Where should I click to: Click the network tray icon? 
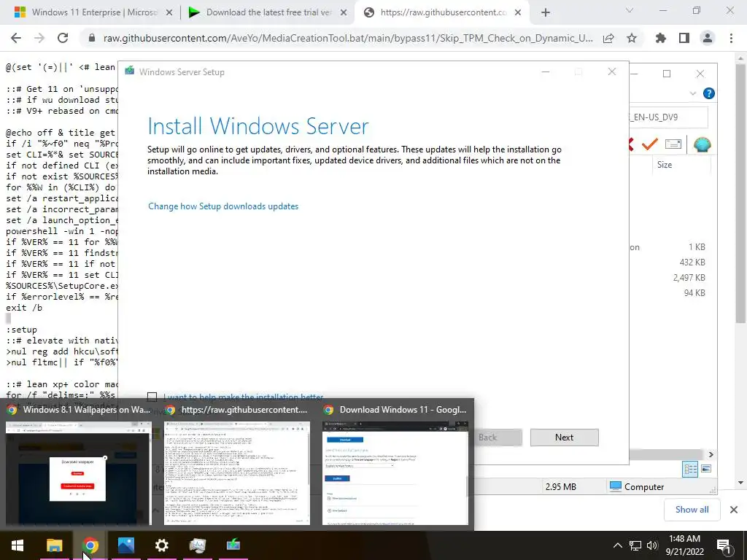[635, 545]
